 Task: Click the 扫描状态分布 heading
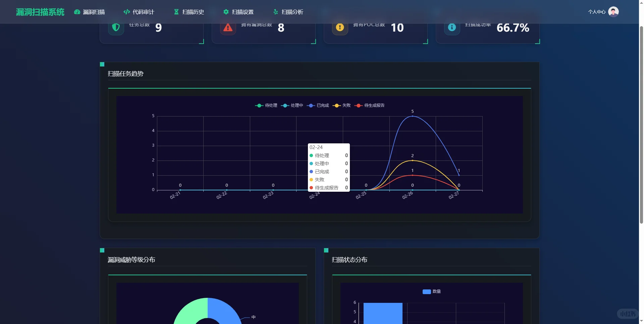pos(350,260)
